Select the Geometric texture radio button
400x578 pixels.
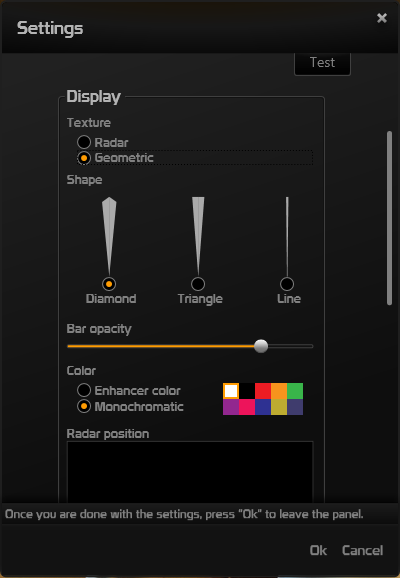tap(84, 158)
